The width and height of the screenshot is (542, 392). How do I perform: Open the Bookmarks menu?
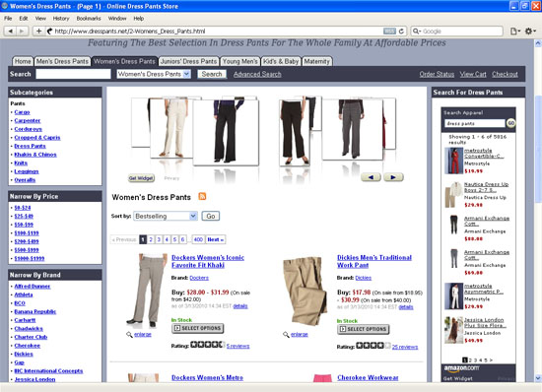(x=89, y=19)
